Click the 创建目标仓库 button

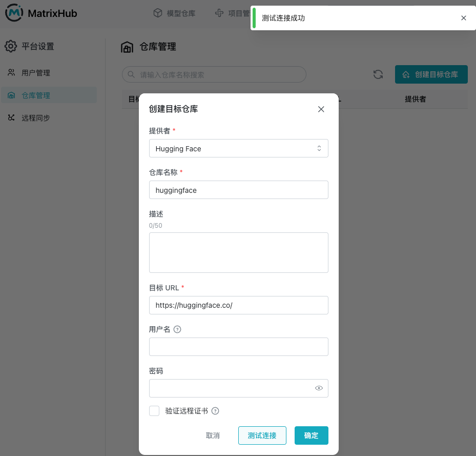coord(431,74)
